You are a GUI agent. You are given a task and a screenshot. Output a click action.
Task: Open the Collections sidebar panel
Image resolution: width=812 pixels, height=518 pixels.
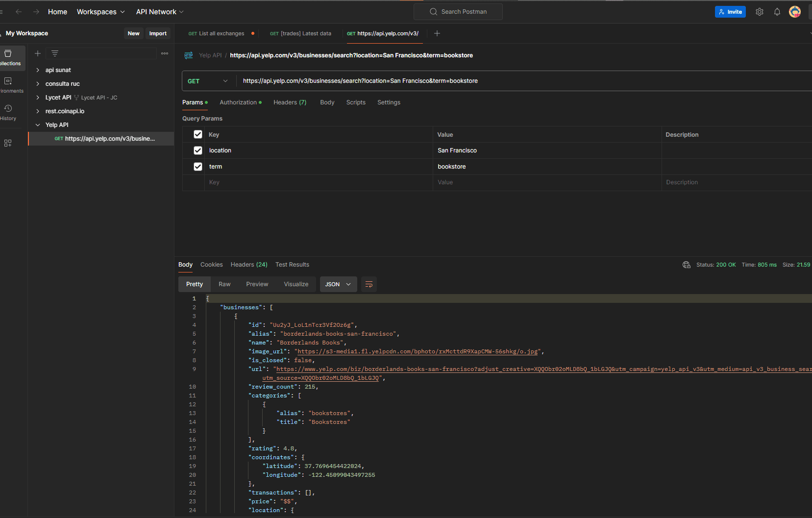(x=9, y=58)
